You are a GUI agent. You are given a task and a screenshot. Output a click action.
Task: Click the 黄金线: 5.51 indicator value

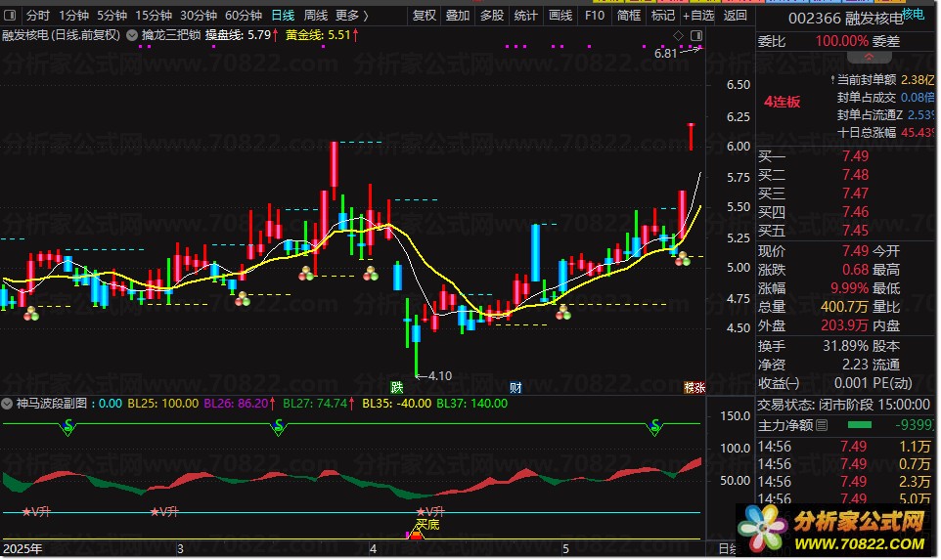[322, 35]
